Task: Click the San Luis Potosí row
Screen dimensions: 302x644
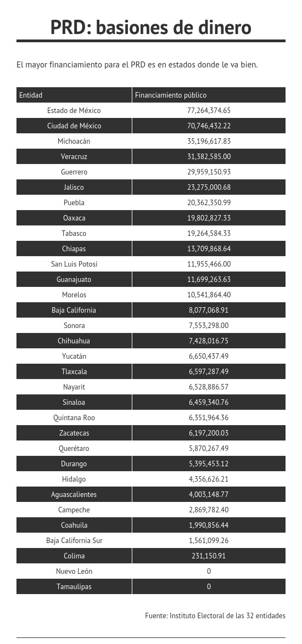Action: (151, 264)
